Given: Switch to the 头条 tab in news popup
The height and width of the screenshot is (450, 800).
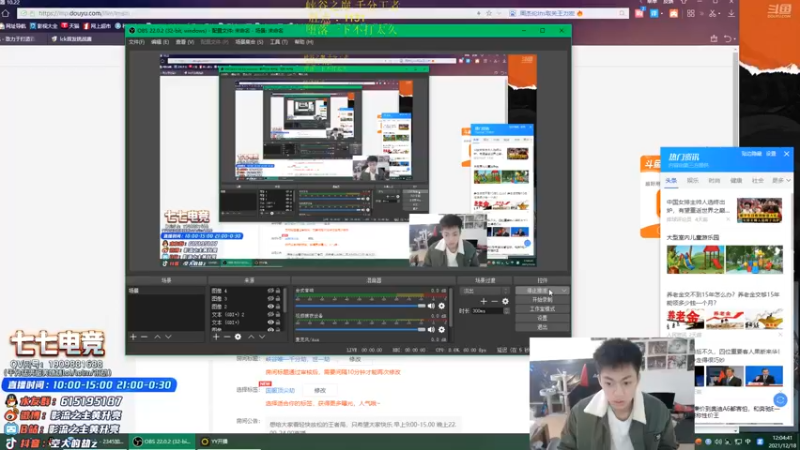Looking at the screenshot, I should [x=671, y=181].
